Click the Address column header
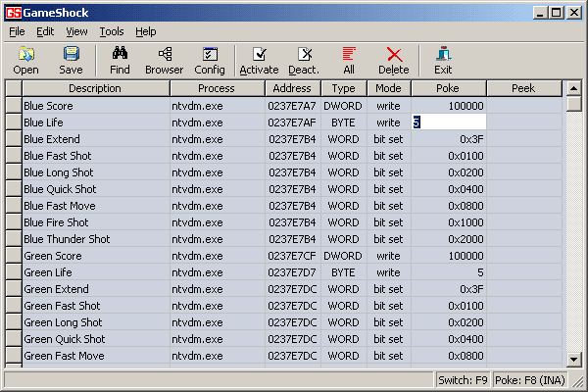The width and height of the screenshot is (588, 392). (293, 88)
